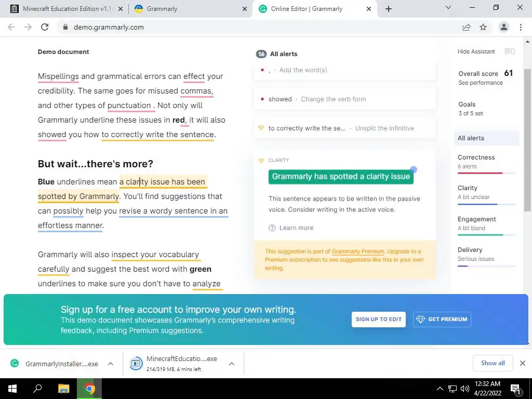Screen dimensions: 532x399
Task: Show hidden system tray icons
Action: (440, 389)
